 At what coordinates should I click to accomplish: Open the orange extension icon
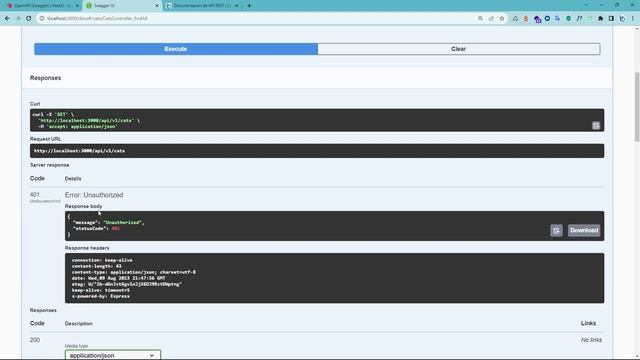click(526, 18)
